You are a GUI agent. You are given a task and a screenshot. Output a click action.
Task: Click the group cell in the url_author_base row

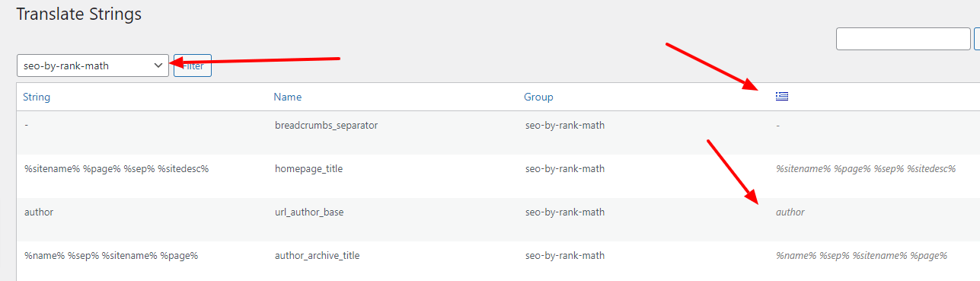565,212
